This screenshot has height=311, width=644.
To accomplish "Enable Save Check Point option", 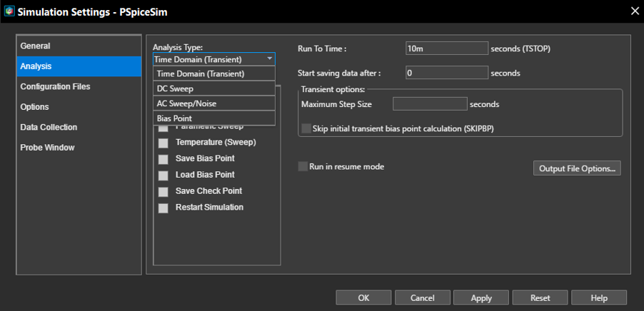I will [x=163, y=192].
